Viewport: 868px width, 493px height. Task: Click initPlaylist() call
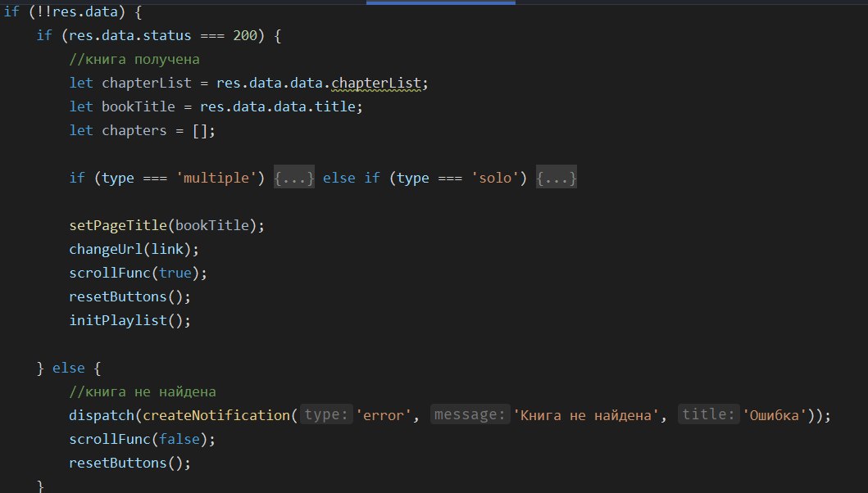(130, 320)
